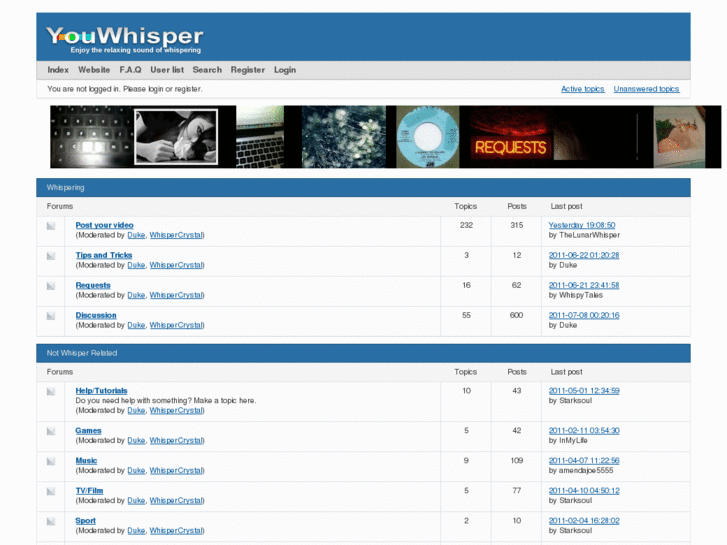Click forum status icon beside Requests
727x545 pixels.
tap(51, 286)
